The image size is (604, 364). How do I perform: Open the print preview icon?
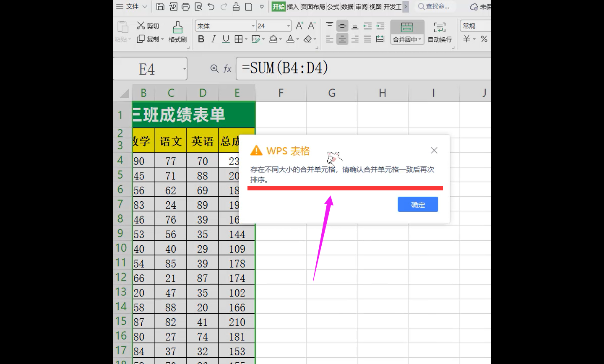(198, 7)
